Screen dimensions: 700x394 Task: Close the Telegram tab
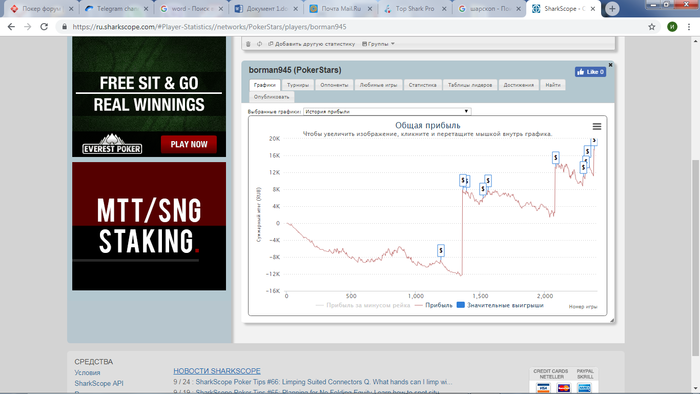click(146, 8)
